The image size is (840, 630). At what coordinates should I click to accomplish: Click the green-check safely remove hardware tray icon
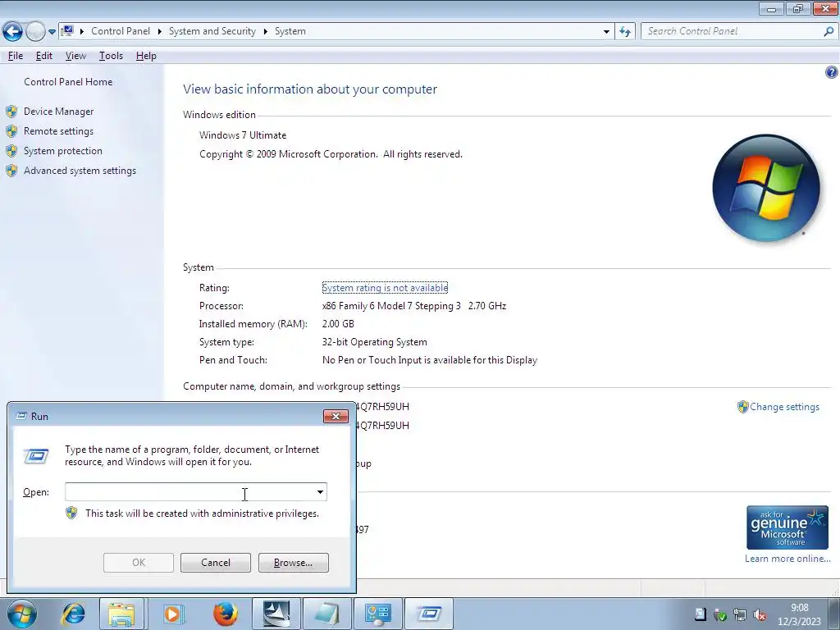[720, 615]
